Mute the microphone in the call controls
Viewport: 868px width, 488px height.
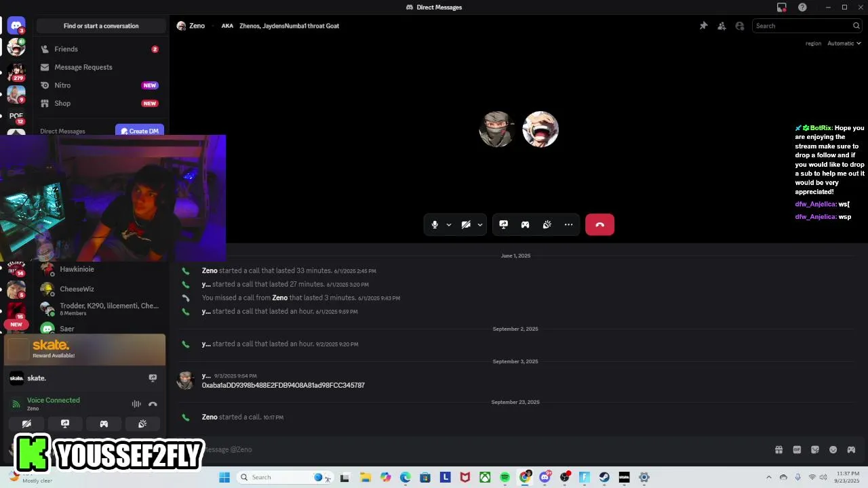click(x=435, y=225)
